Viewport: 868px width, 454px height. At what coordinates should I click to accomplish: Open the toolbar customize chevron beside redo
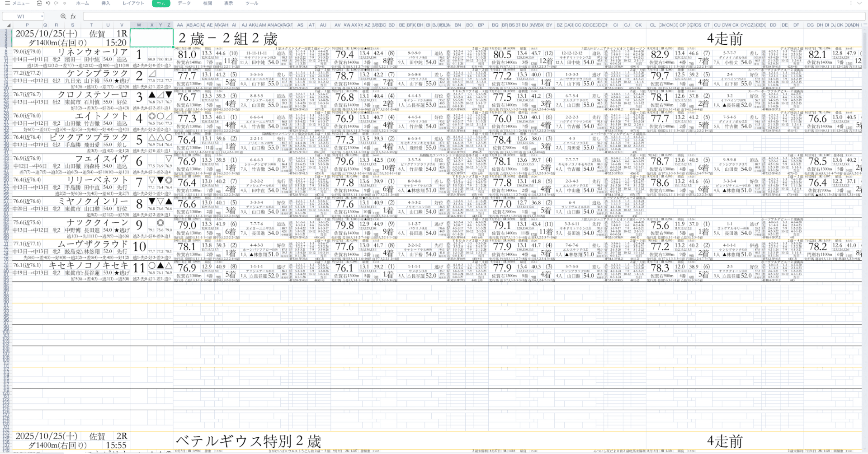[x=64, y=3]
